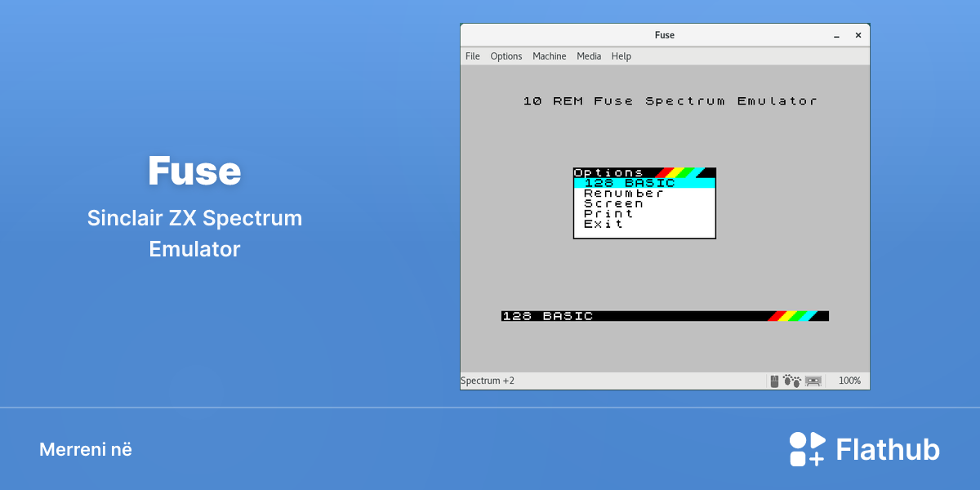Click the 100% speed readout

[x=849, y=381]
